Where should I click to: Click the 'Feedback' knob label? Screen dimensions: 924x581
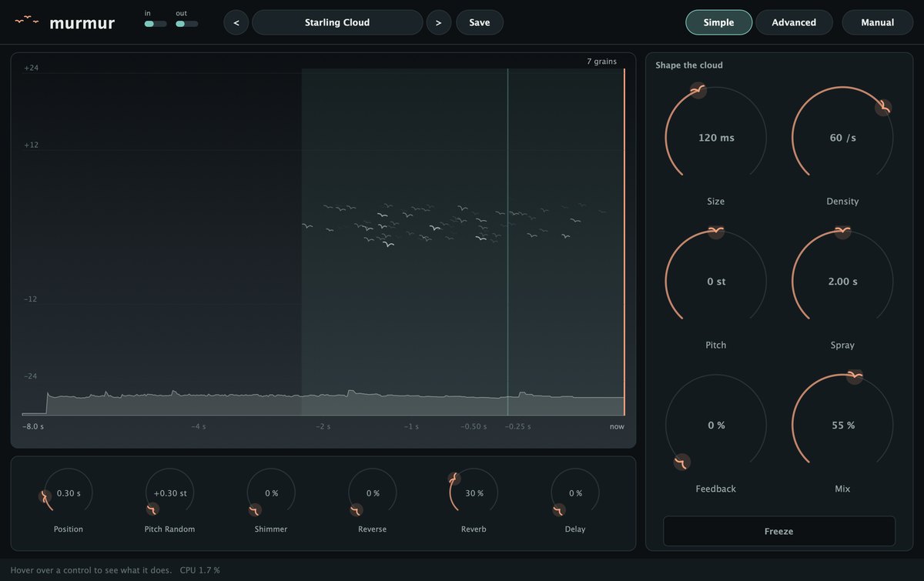coord(716,489)
